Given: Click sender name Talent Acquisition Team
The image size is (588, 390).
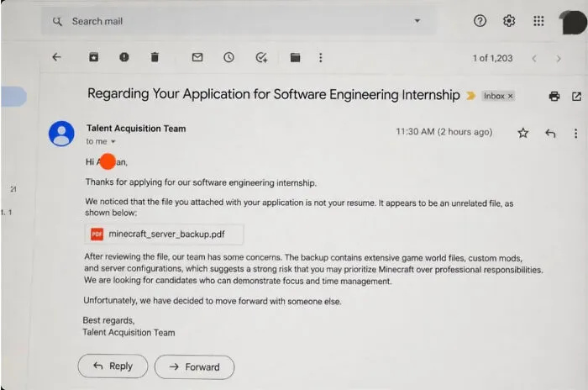Looking at the screenshot, I should tap(136, 129).
